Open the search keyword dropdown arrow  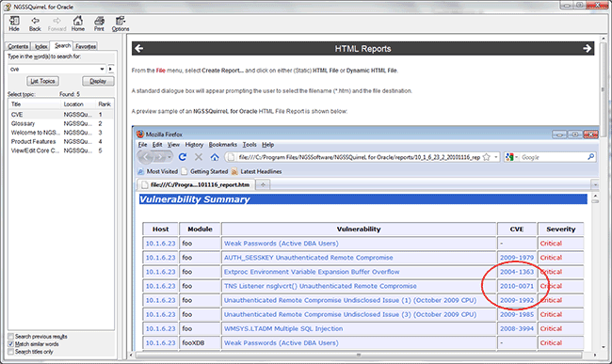(x=102, y=69)
